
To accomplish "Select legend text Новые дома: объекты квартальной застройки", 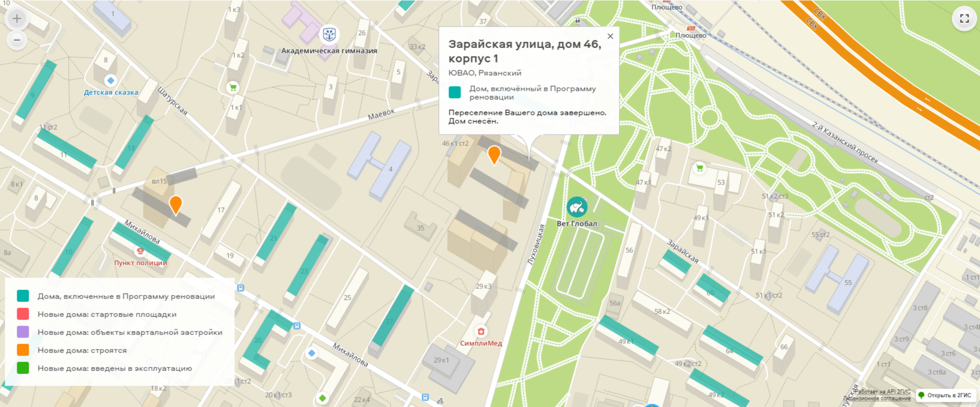I will tap(130, 333).
